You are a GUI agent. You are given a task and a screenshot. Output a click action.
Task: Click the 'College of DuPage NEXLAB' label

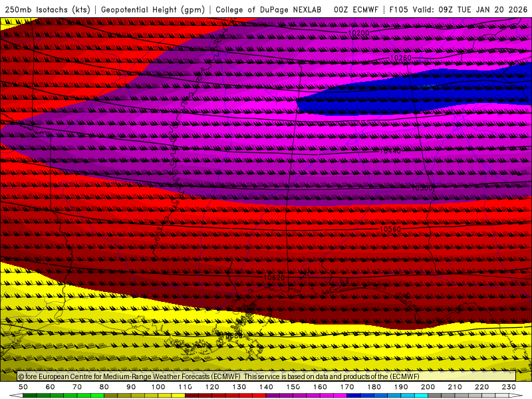pos(269,9)
